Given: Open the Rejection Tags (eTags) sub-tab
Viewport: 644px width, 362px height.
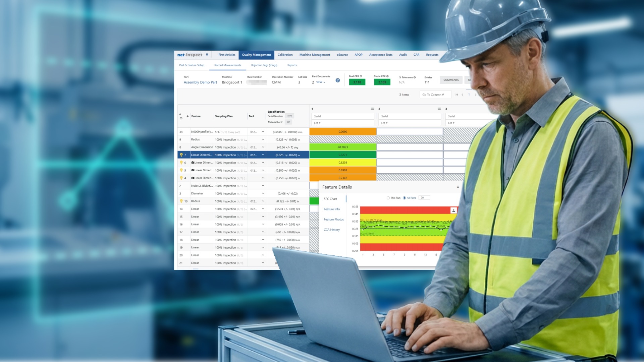Looking at the screenshot, I should (264, 65).
